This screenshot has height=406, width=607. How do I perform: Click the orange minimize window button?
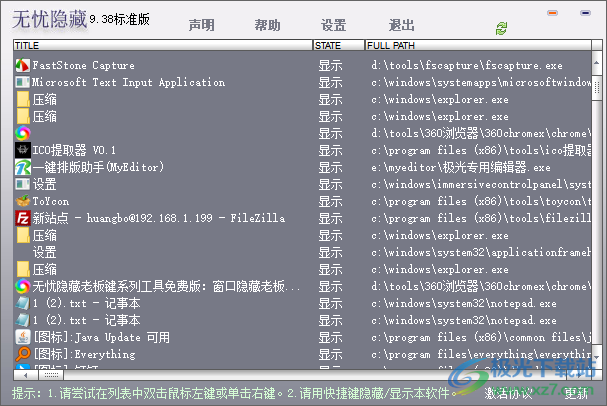[552, 13]
